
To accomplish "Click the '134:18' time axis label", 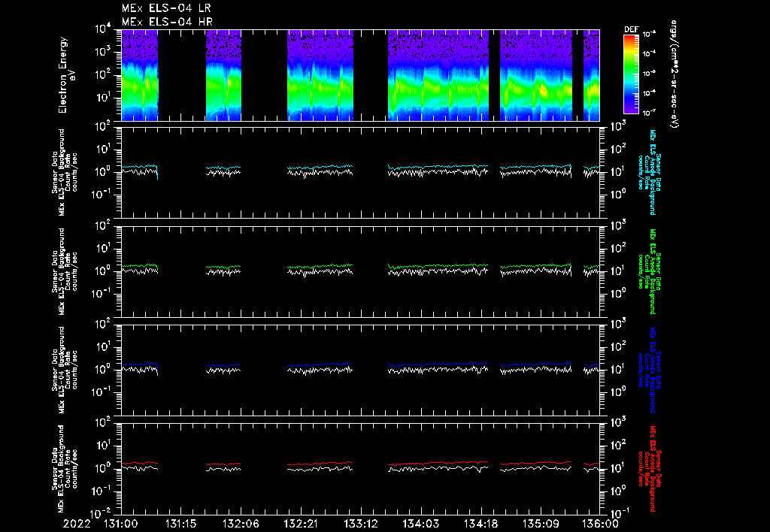I will point(480,524).
